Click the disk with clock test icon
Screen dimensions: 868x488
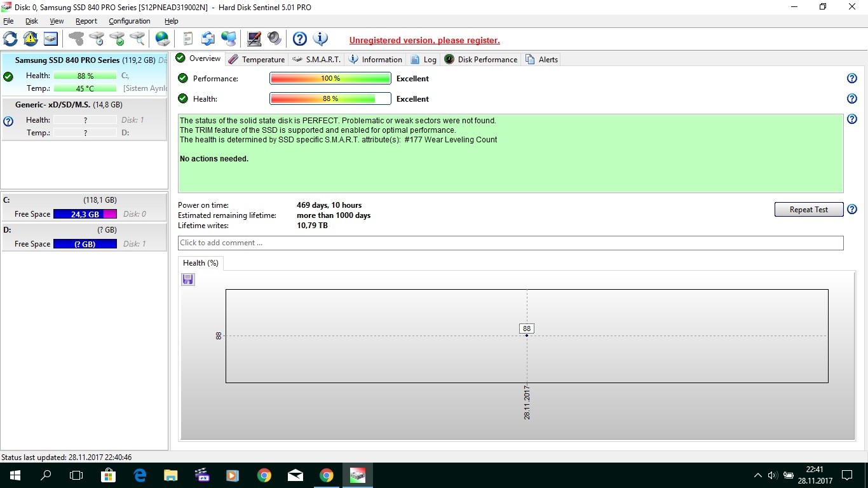coord(97,39)
